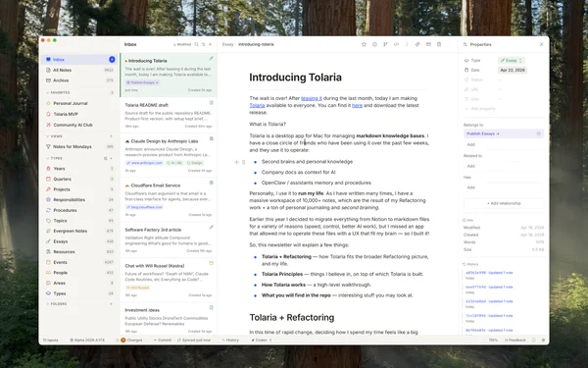Click the tag-shaped icon in editor toolbar
Image resolution: width=588 pixels, height=368 pixels.
pos(417,44)
